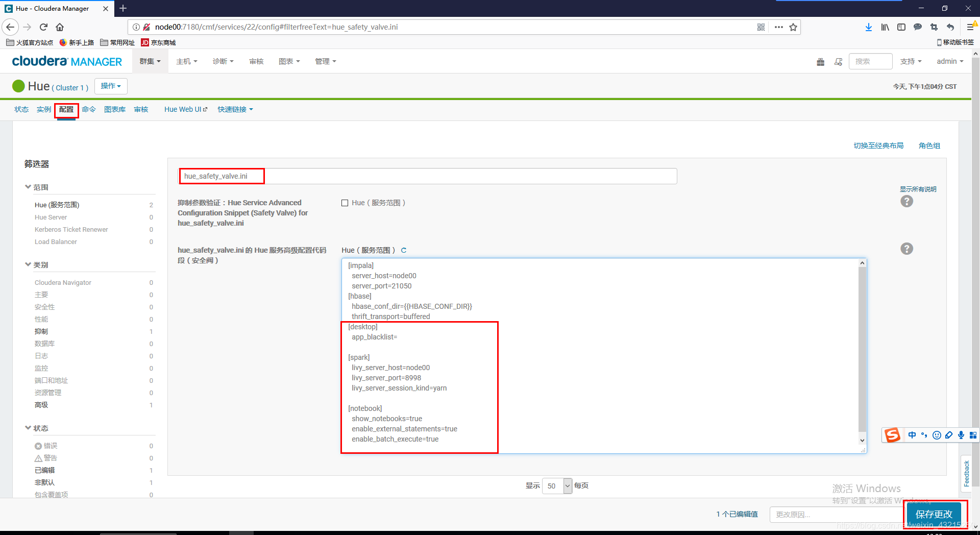Click the help icon beside safety valve setting
Image resolution: width=980 pixels, height=535 pixels.
(x=906, y=249)
